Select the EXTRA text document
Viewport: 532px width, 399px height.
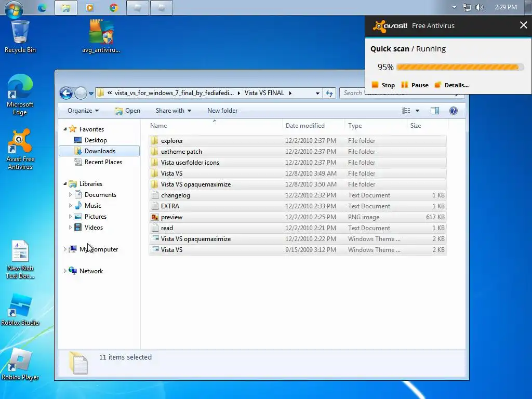(x=298, y=206)
